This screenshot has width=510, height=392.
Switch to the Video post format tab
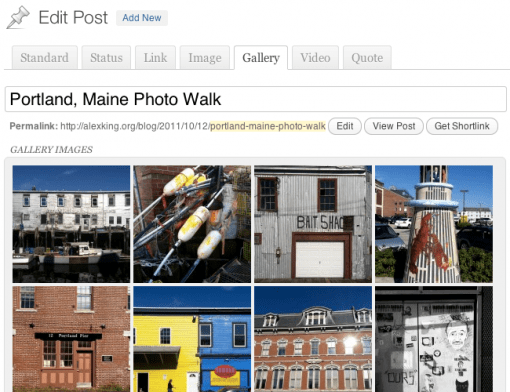315,58
